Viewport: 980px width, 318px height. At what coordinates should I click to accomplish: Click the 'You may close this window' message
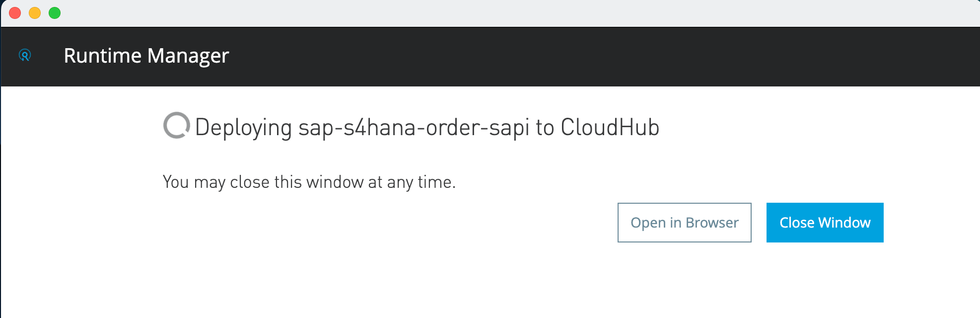click(309, 182)
